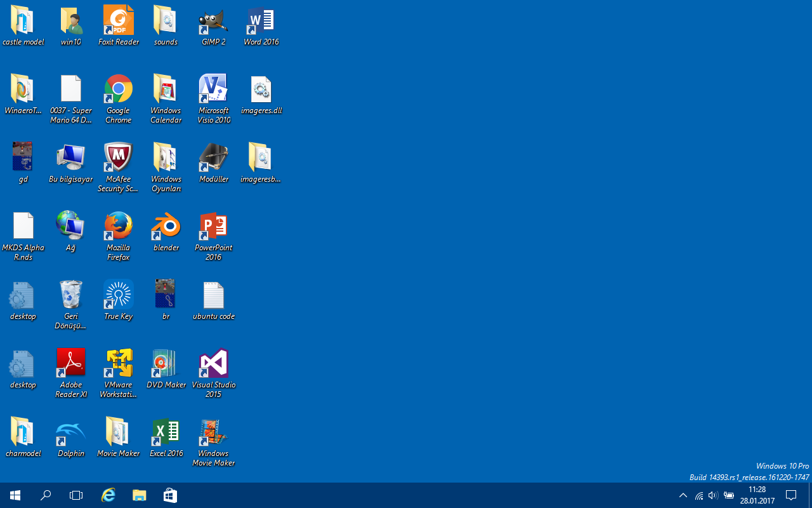The image size is (812, 508).
Task: Select the Foxit Reader icon
Action: click(x=119, y=23)
